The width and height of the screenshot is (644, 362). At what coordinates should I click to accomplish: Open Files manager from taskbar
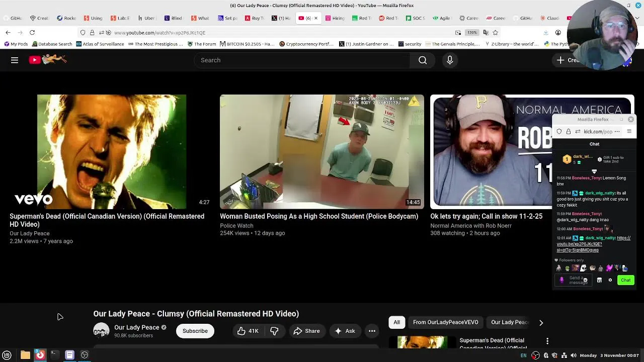25,355
